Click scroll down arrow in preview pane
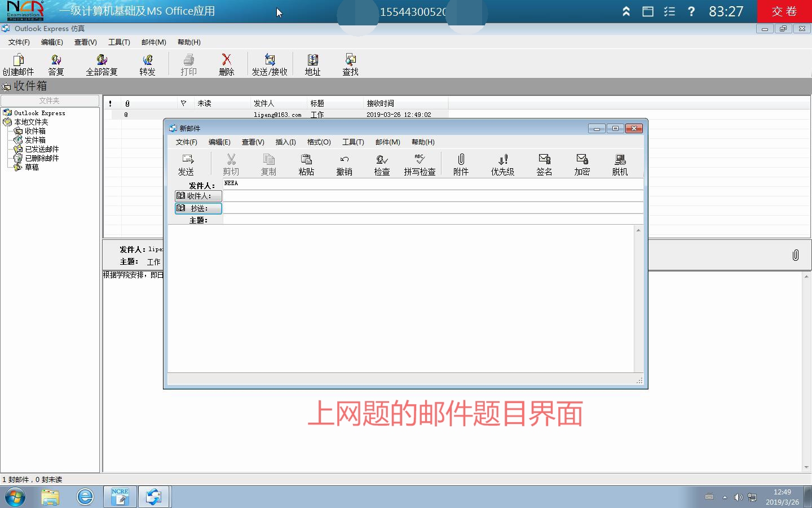812x508 pixels. point(806,467)
